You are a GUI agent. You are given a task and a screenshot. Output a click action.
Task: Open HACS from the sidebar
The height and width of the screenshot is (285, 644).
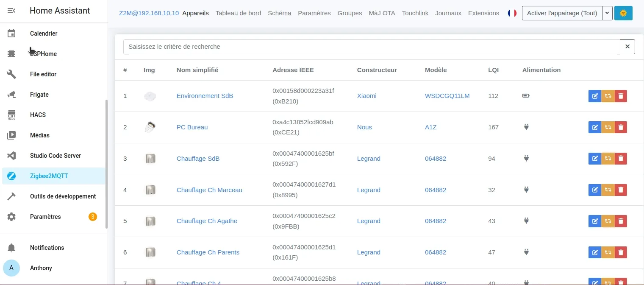(38, 115)
